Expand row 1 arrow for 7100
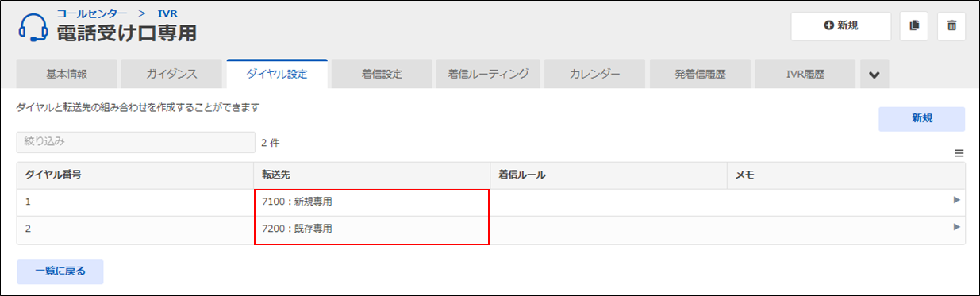This screenshot has width=980, height=296. [957, 201]
